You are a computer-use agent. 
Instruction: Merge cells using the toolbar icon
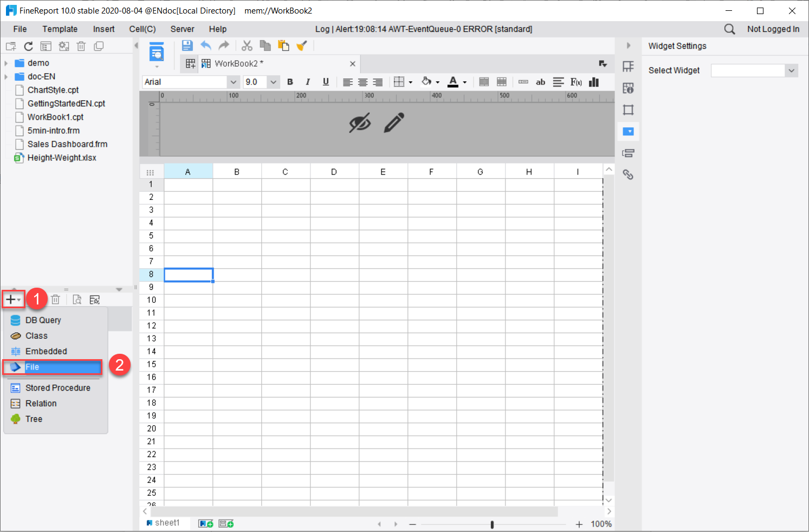[x=484, y=82]
